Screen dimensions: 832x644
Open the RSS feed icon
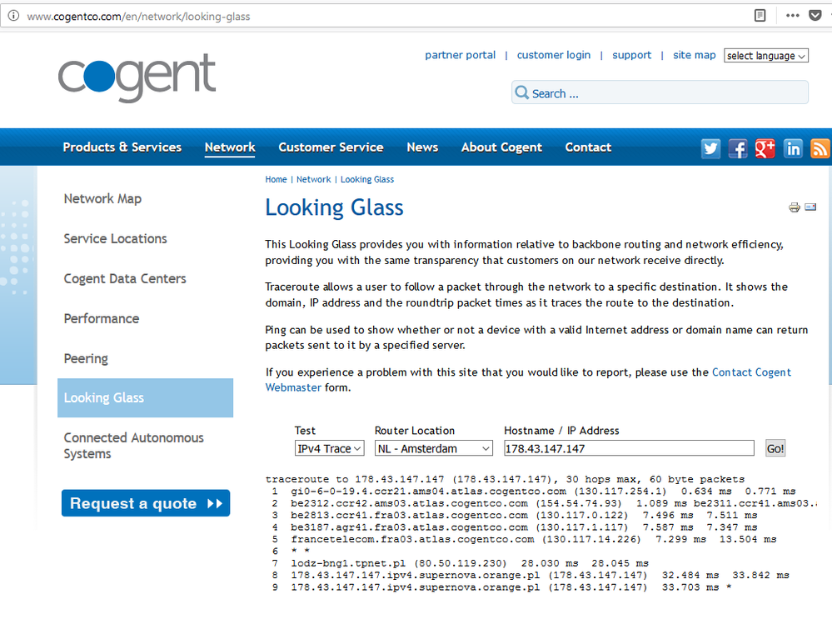(x=820, y=148)
